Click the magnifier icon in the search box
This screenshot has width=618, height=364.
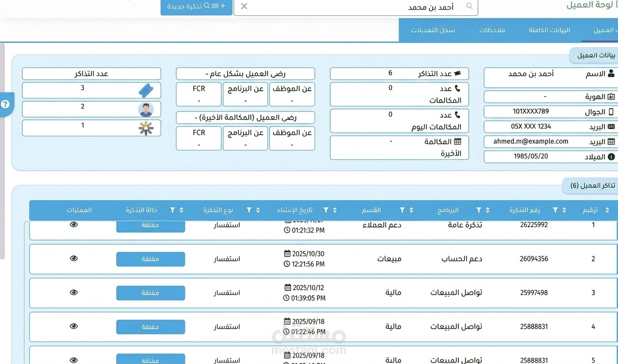point(469,6)
